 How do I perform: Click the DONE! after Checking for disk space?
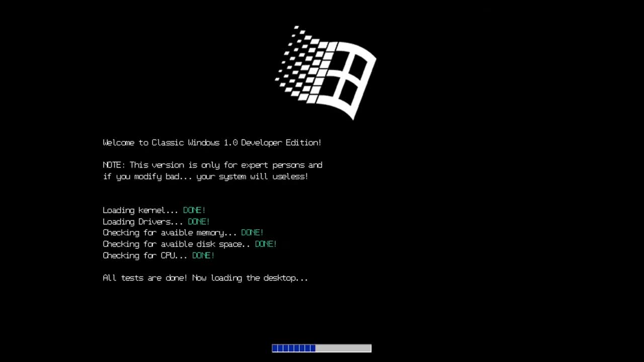click(265, 244)
